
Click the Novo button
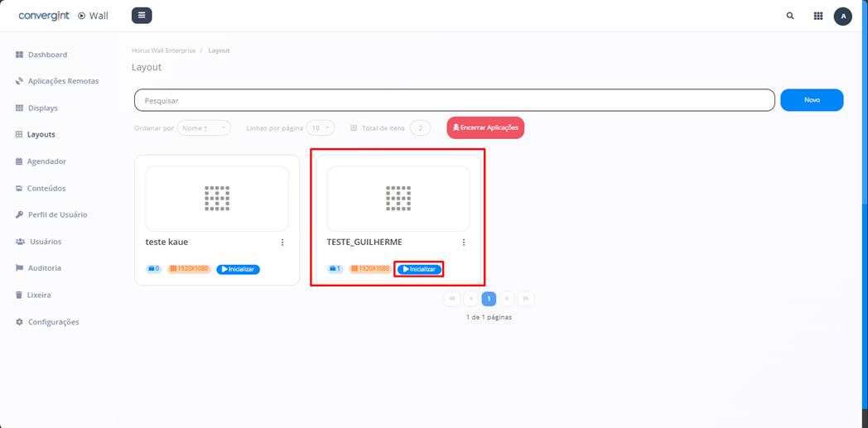pos(812,100)
